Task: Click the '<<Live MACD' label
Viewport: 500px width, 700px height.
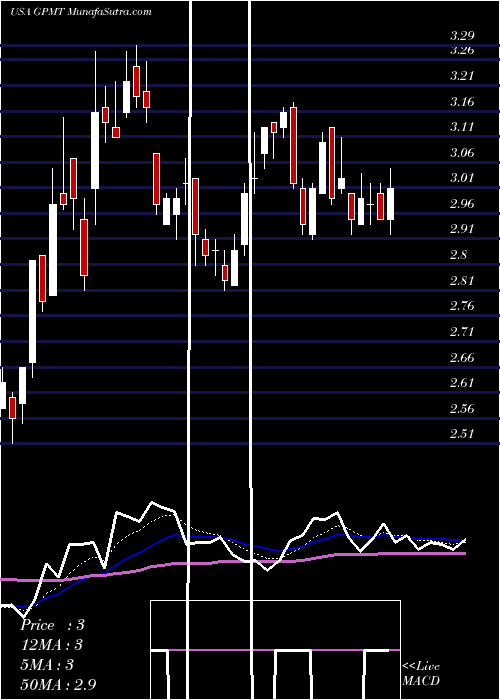Action: pos(421,673)
